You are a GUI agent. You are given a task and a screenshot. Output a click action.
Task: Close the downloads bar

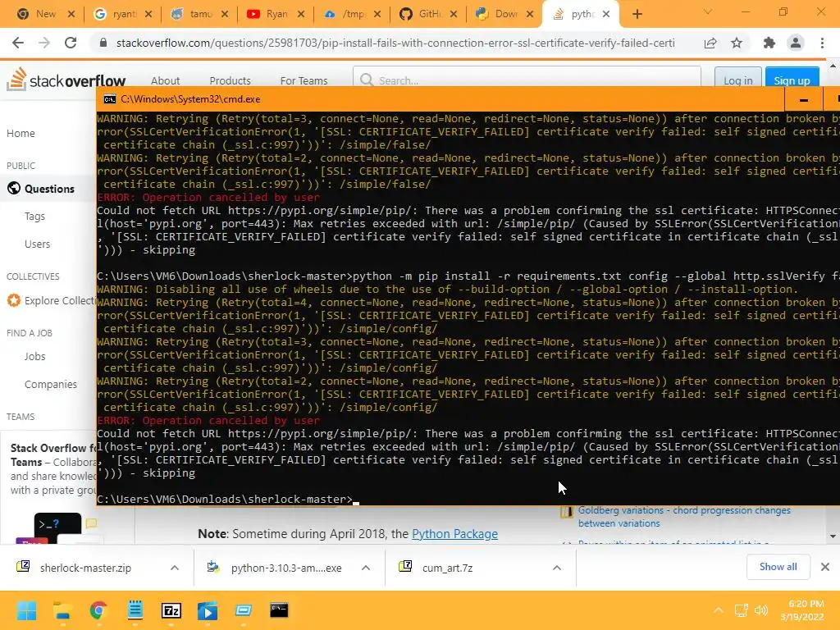point(825,567)
